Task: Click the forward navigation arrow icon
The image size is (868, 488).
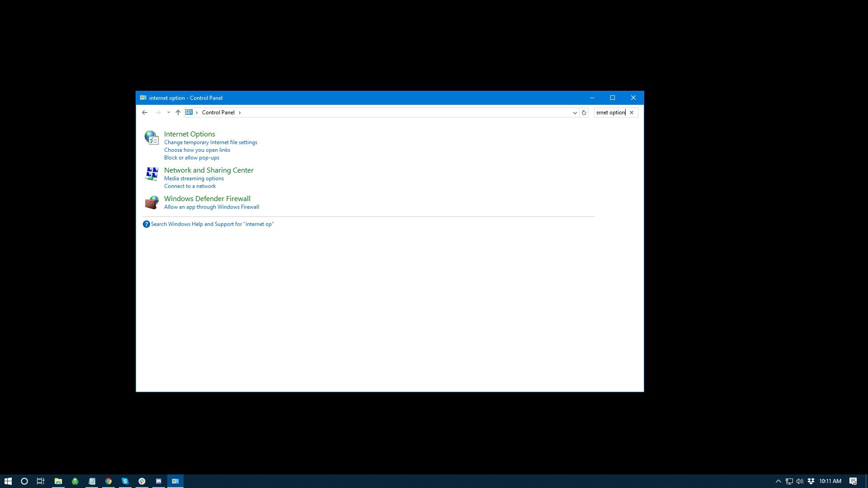Action: tap(157, 113)
